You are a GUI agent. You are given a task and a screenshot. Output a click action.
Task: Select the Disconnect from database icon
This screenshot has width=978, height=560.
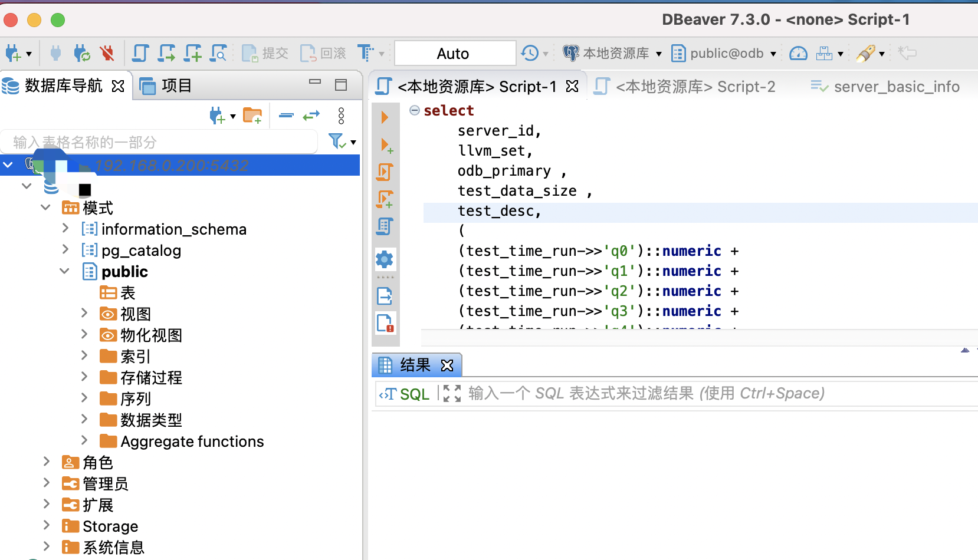coord(107,52)
